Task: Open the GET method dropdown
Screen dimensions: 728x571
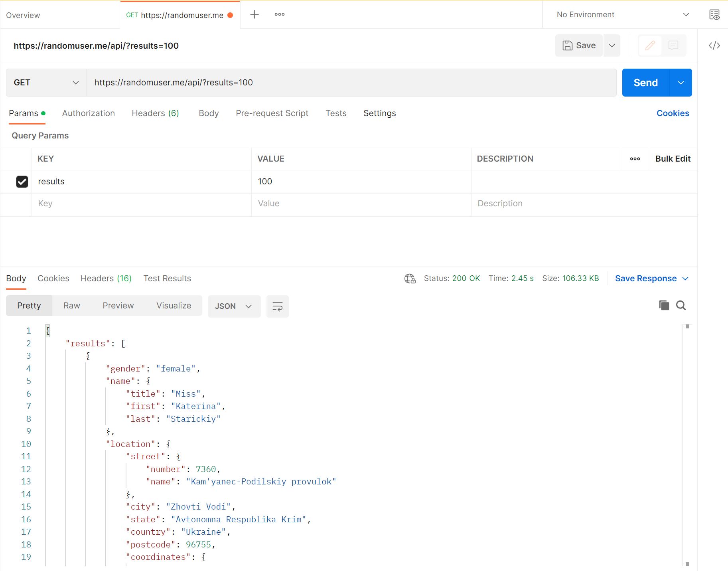Action: [46, 83]
